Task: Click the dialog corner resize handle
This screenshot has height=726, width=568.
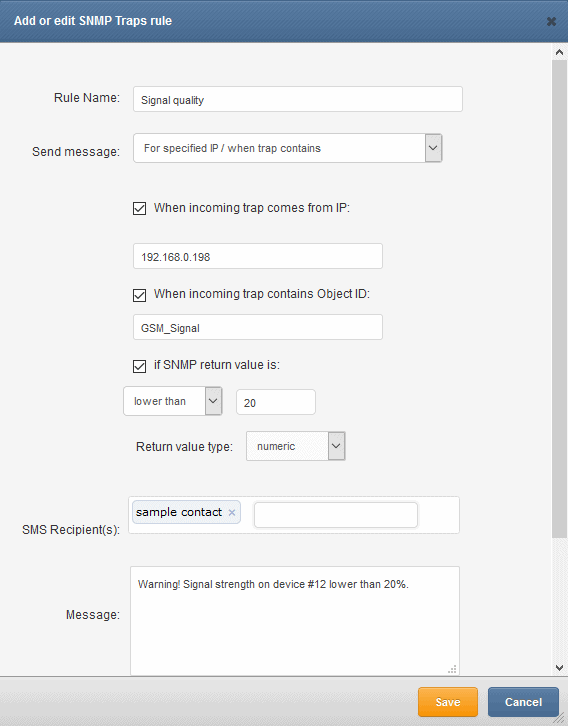Action: point(560,718)
